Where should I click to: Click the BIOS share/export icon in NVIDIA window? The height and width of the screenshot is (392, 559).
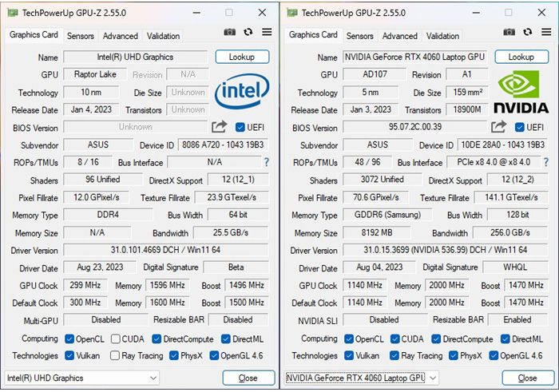499,126
